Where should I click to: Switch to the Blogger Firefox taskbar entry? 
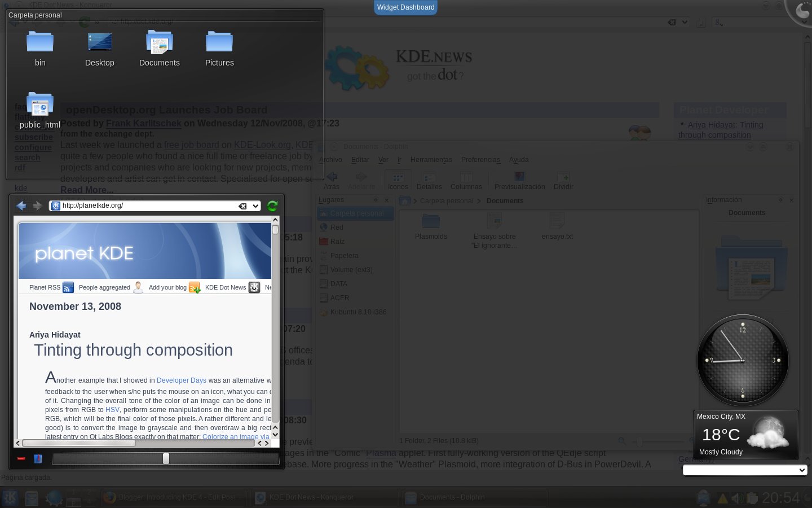174,497
